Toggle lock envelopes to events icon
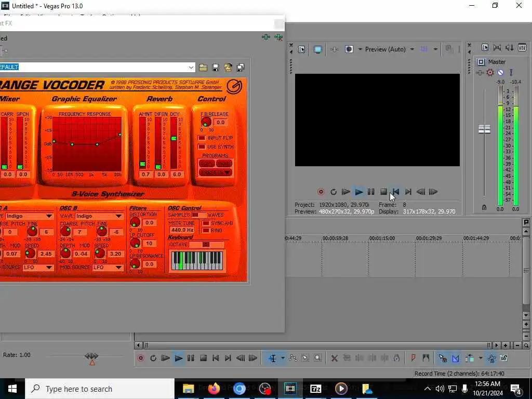The image size is (532, 399). 491,358
